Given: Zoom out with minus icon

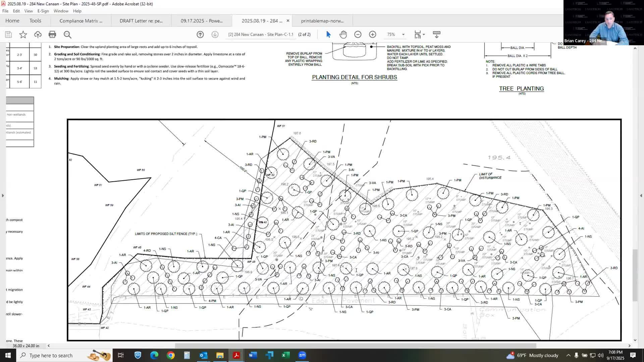Looking at the screenshot, I should pyautogui.click(x=358, y=35).
